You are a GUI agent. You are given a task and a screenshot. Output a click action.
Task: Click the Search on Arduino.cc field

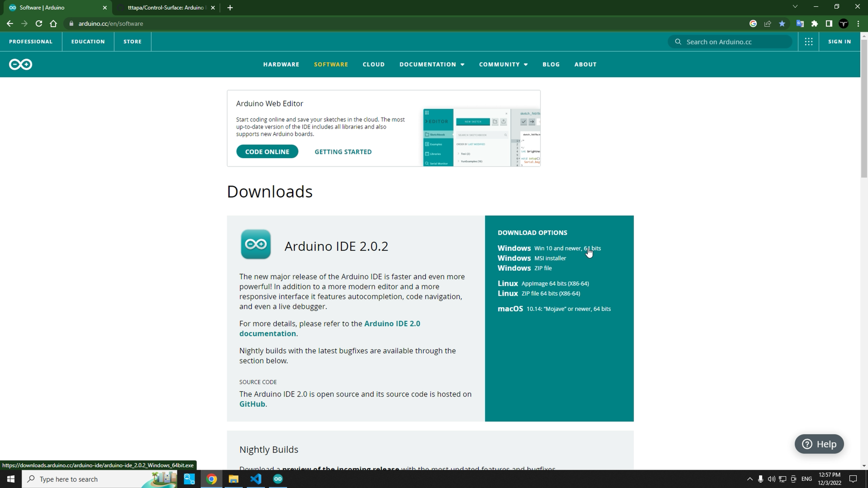(x=734, y=42)
